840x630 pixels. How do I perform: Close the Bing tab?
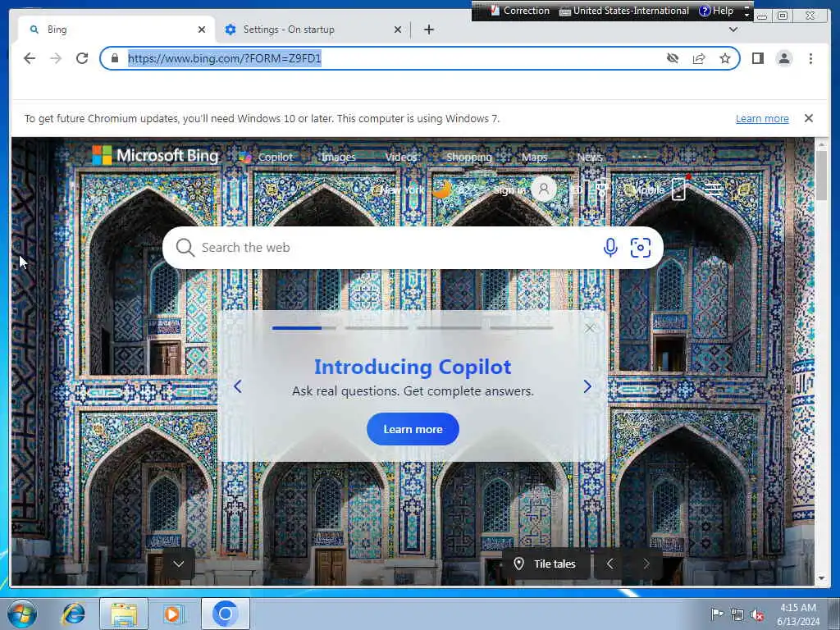(x=202, y=30)
